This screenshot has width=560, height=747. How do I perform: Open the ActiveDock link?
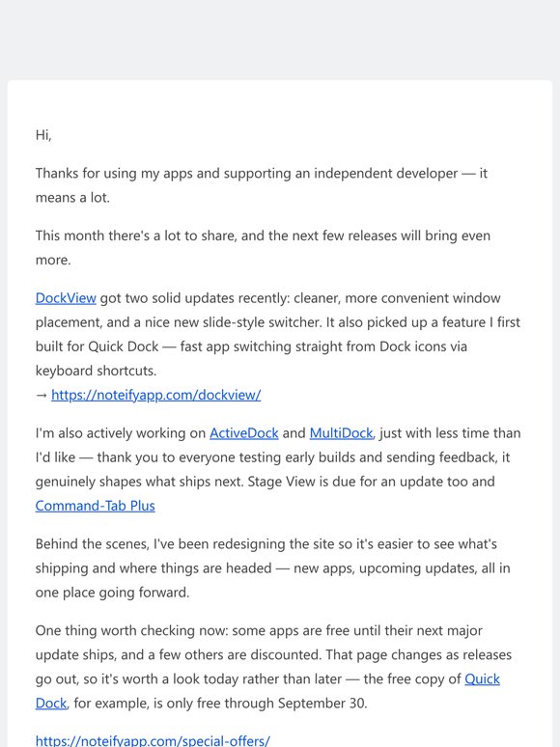[244, 433]
